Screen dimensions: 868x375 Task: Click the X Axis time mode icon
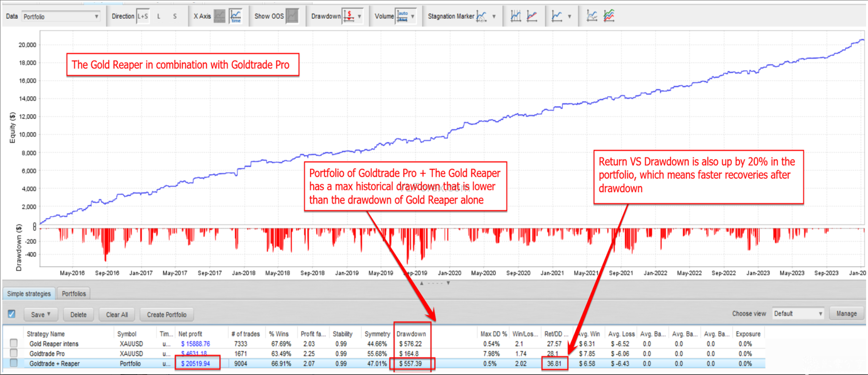coord(236,16)
